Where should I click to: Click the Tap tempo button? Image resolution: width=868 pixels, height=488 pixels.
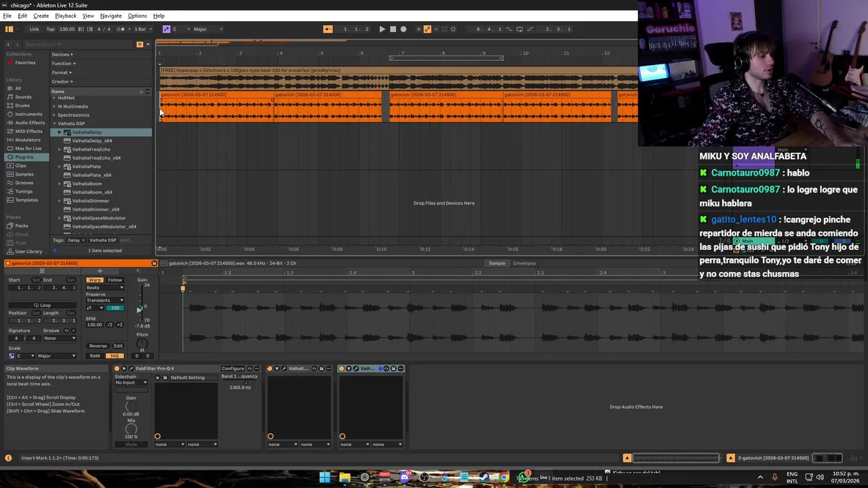[x=50, y=29]
